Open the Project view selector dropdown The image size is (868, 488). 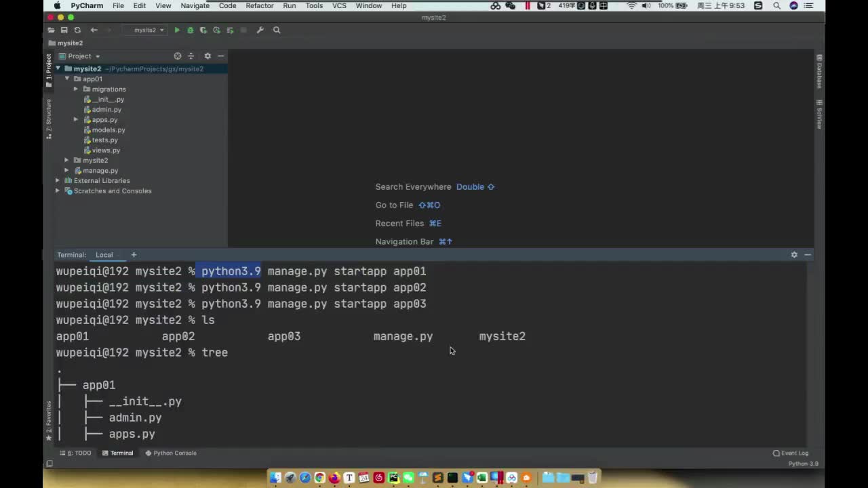[x=79, y=56]
